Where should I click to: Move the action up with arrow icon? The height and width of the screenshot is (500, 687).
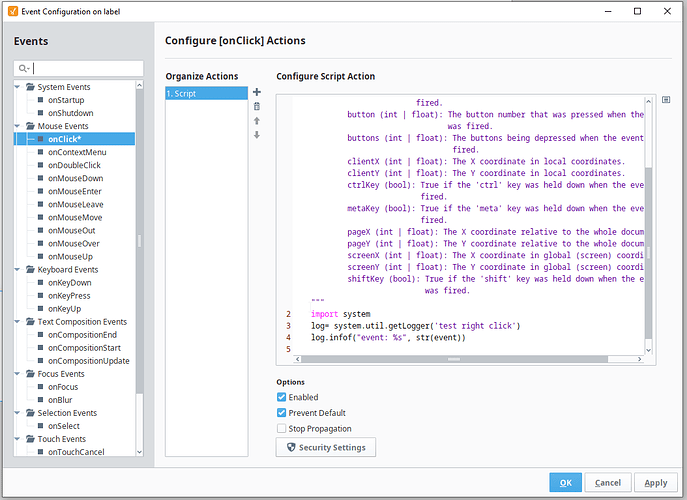(257, 121)
